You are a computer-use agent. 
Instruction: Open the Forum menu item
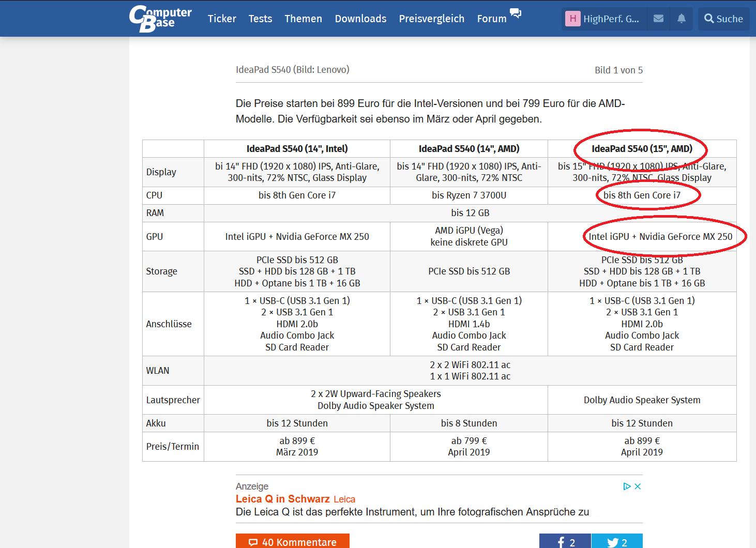(x=492, y=19)
